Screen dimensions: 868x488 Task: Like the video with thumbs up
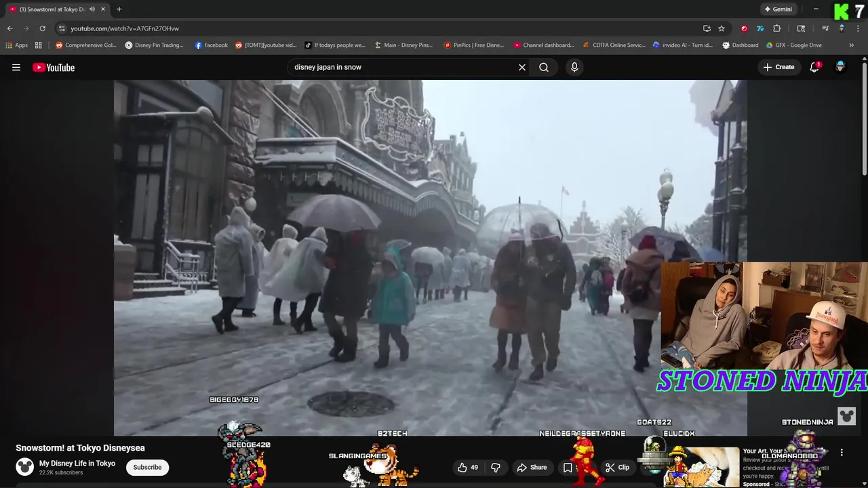(469, 467)
